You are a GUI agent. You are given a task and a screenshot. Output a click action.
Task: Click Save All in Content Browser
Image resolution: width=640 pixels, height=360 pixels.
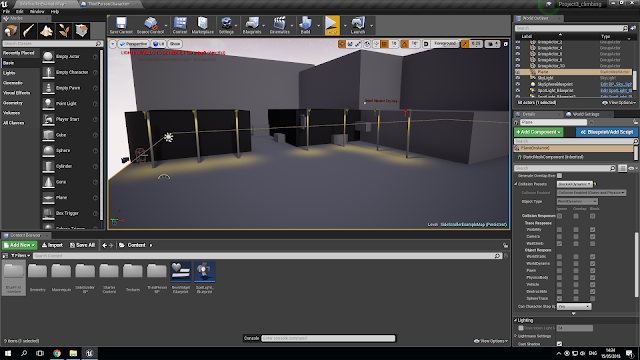[82, 245]
